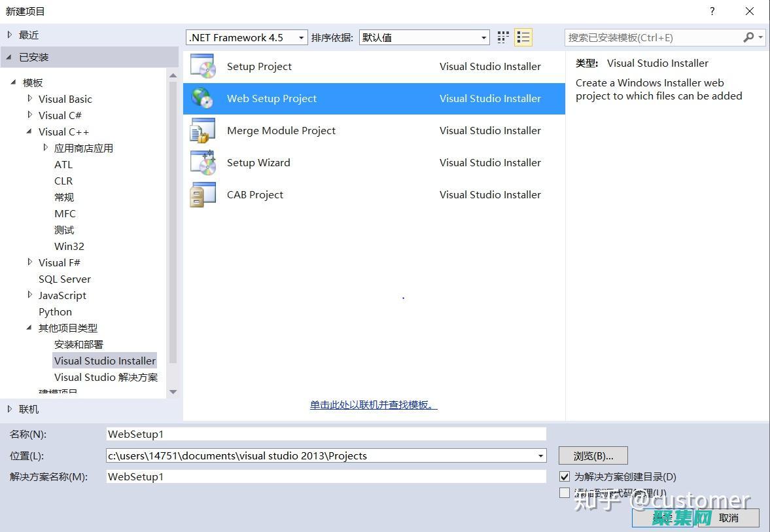Collapse the Visual C++ tree node
This screenshot has width=770, height=532.
30,132
